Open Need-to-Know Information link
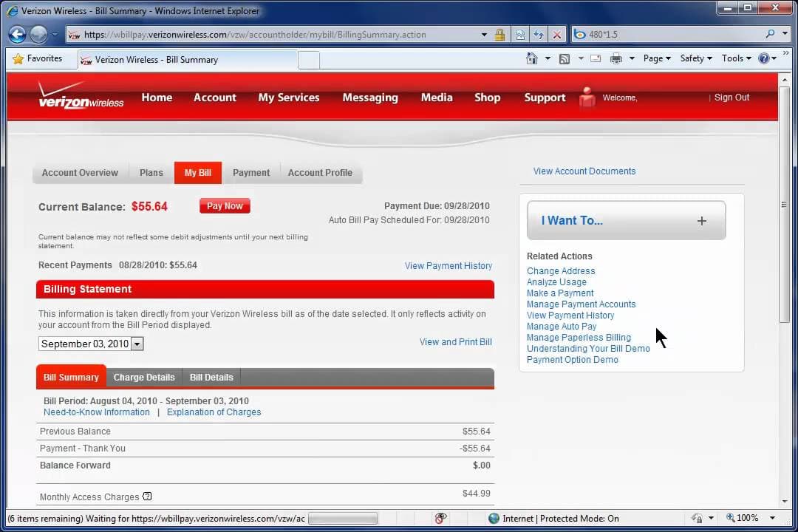This screenshot has height=532, width=798. (x=97, y=412)
